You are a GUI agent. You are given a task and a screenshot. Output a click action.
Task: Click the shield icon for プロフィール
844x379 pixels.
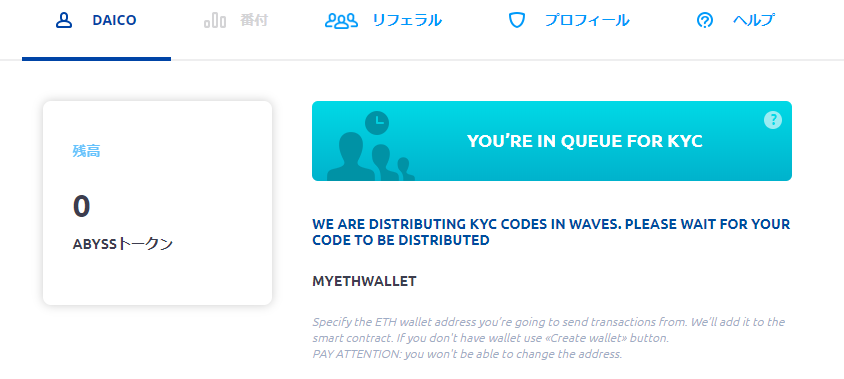click(x=517, y=20)
